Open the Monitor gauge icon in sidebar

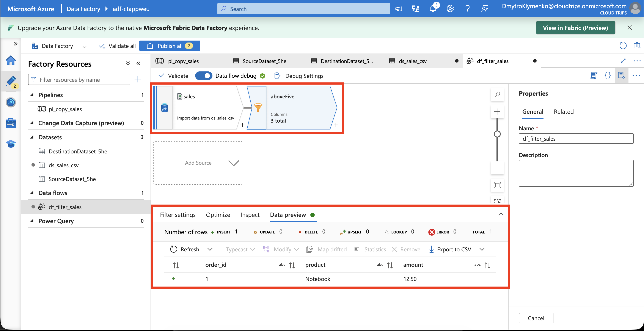point(11,102)
